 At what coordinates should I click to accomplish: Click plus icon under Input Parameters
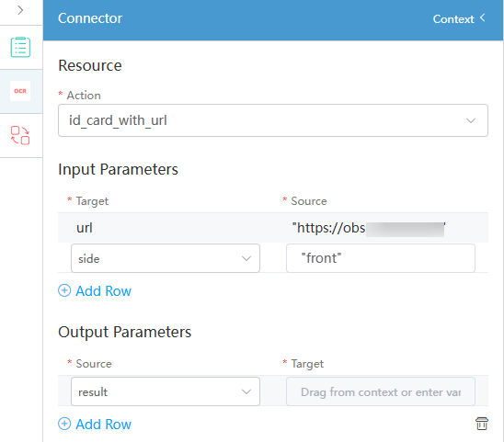click(64, 290)
